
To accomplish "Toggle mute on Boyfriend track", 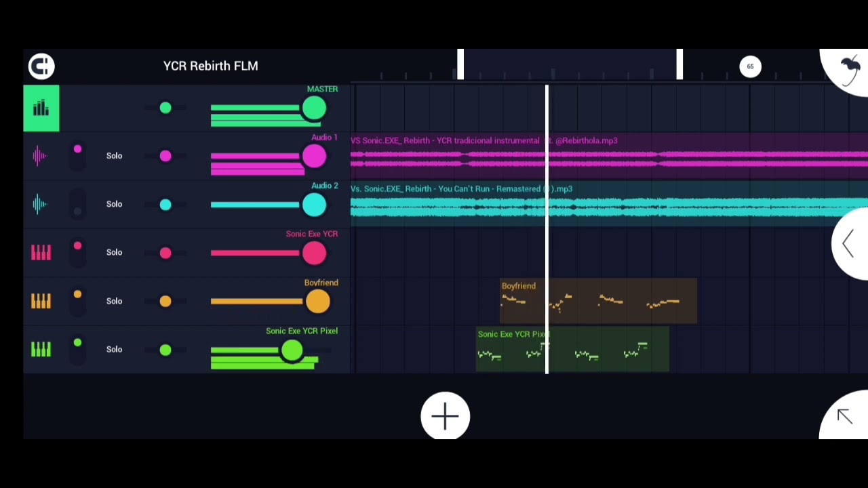I will [77, 301].
